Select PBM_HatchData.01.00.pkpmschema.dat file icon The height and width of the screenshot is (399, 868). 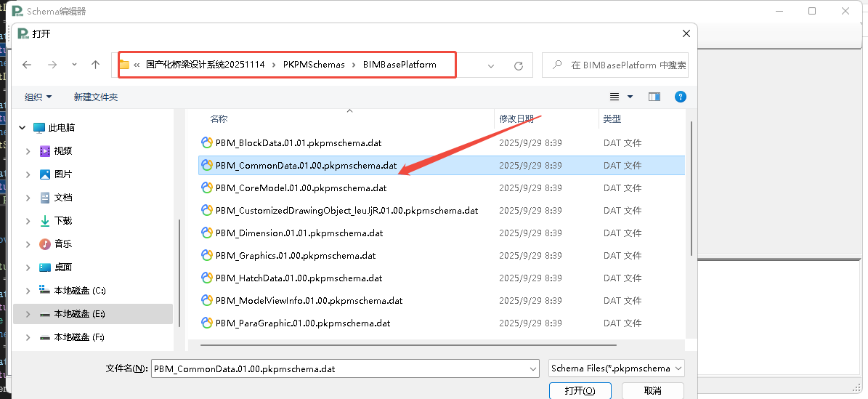207,278
